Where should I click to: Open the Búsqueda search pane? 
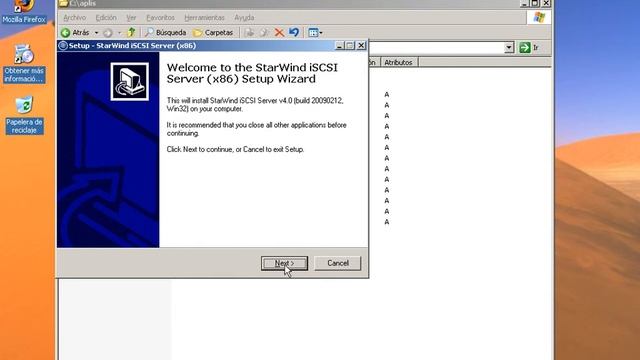point(166,33)
